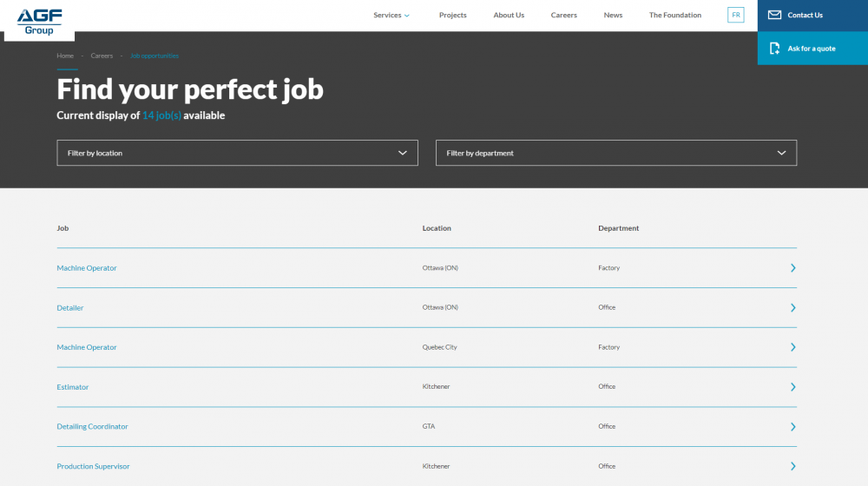Click arrow icon on Estimator row
Viewport: 868px width, 486px height.
pyautogui.click(x=792, y=387)
